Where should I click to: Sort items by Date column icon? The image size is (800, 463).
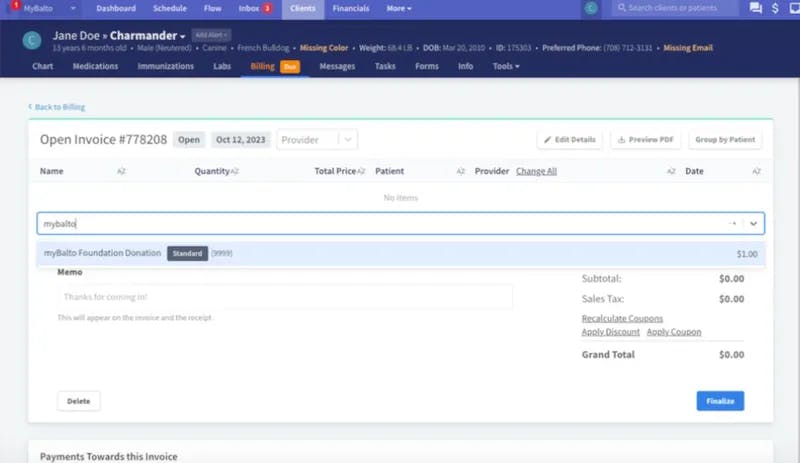click(x=756, y=172)
